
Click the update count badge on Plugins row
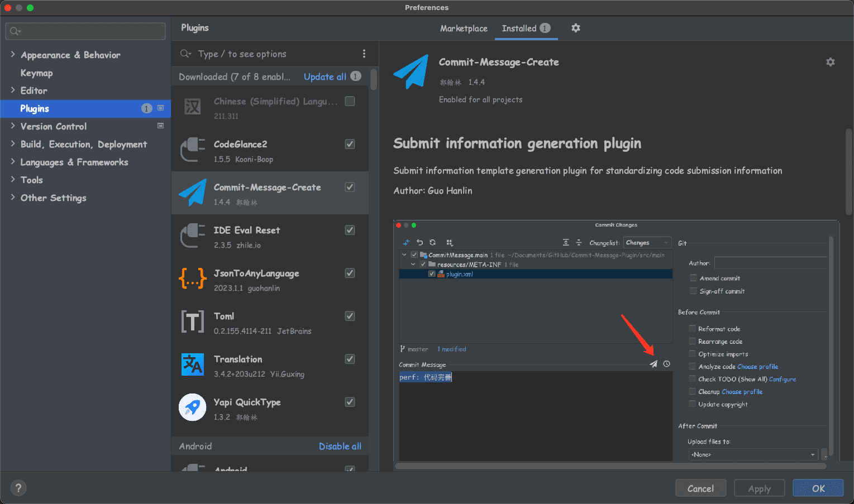click(147, 108)
